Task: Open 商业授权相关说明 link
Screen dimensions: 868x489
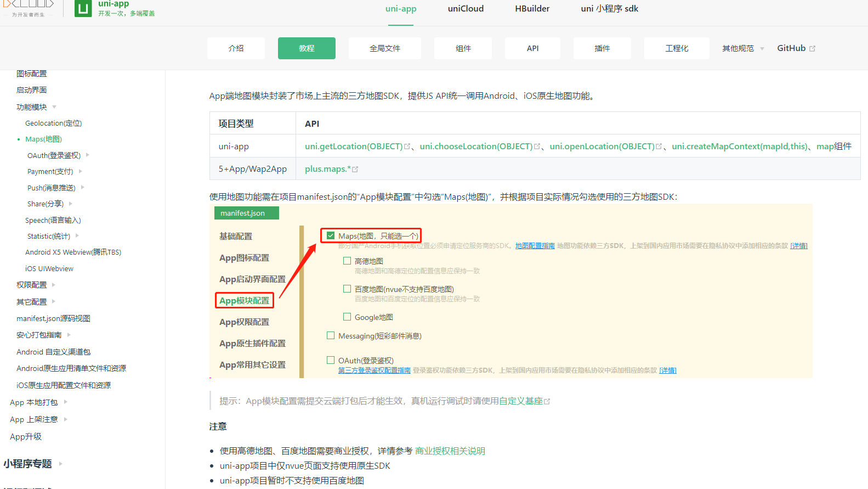Action: coord(450,451)
